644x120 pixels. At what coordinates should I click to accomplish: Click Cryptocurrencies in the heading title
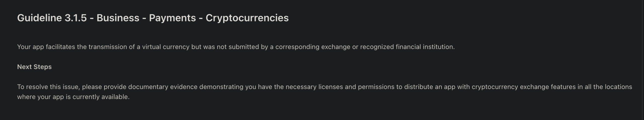pyautogui.click(x=247, y=18)
